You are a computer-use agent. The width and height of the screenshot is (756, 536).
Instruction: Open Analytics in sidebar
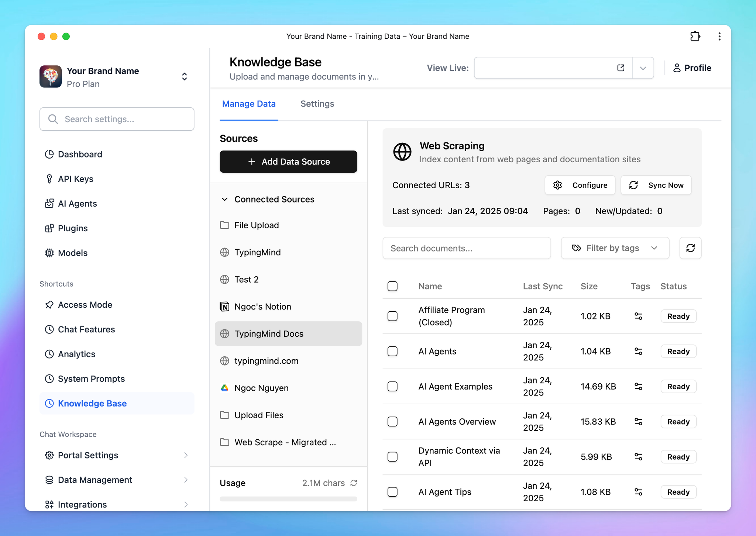tap(117, 354)
